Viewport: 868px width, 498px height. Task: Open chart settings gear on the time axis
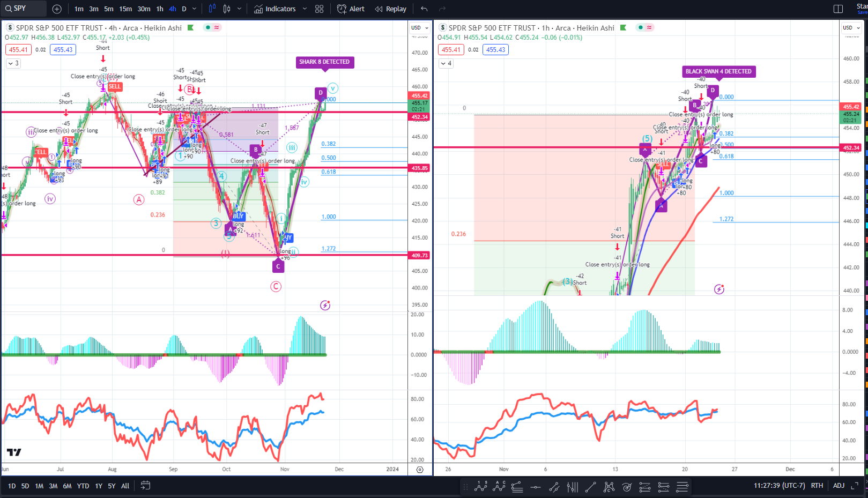pos(420,470)
